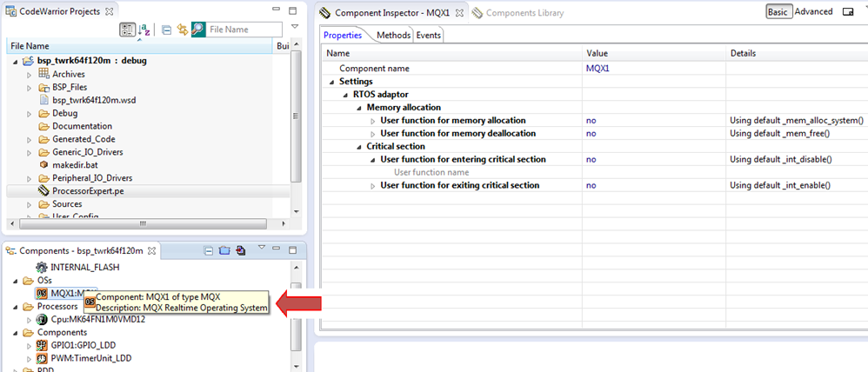Click the blue folder icon in Components toolbar

pos(224,251)
